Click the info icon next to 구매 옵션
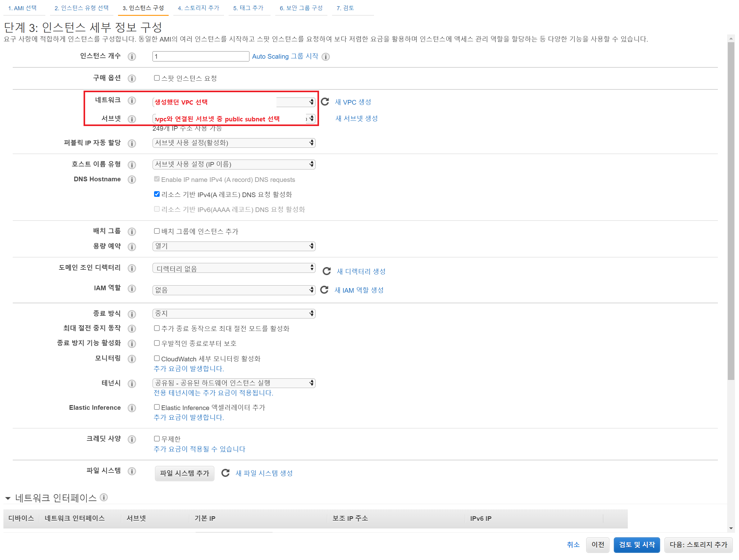The width and height of the screenshot is (739, 560). coord(132,79)
